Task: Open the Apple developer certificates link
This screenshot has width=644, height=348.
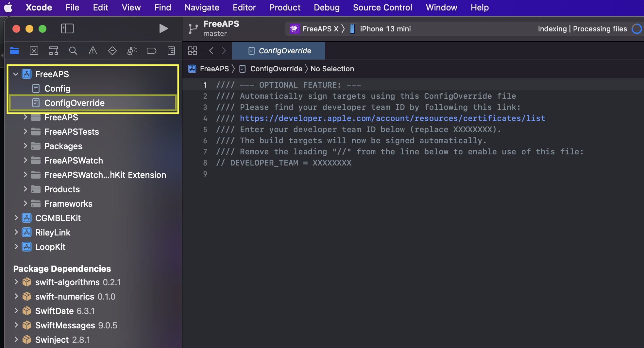Action: pyautogui.click(x=392, y=118)
